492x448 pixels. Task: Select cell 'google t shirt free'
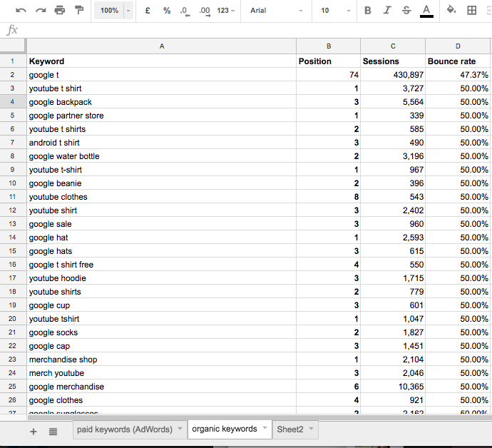162,265
